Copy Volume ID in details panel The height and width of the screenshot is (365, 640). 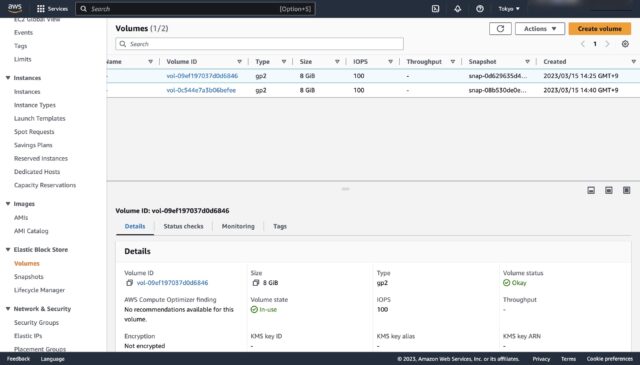coord(129,283)
